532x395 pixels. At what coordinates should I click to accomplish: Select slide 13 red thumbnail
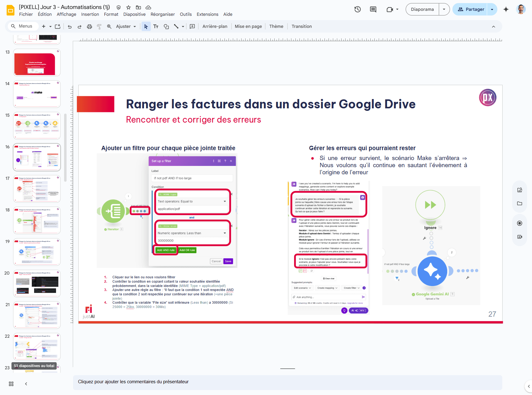(x=37, y=62)
